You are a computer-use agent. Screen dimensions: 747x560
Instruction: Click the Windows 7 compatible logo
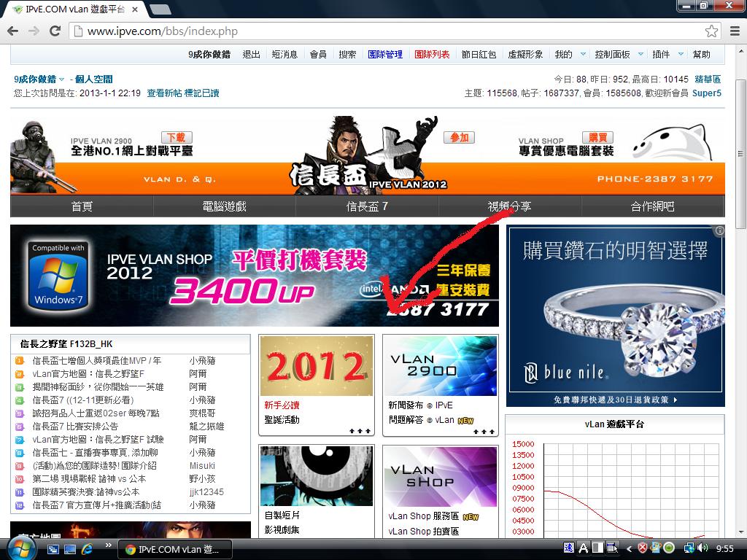[58, 276]
